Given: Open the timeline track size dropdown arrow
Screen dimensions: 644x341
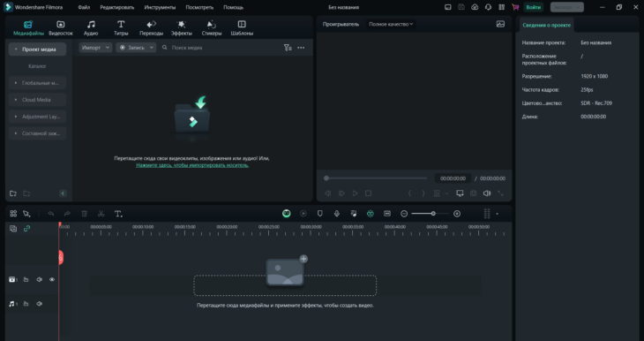Looking at the screenshot, I should (x=498, y=214).
